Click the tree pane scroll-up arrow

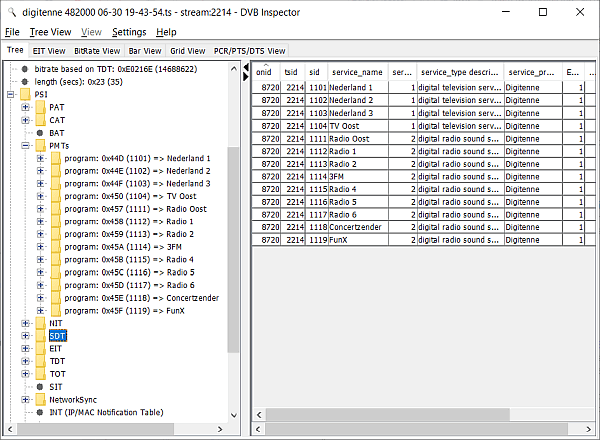click(x=234, y=69)
